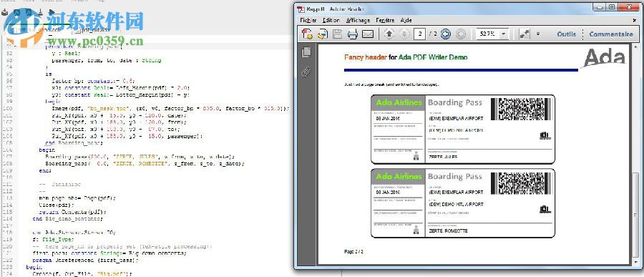Open the zoom percentage dropdown arrow
Viewport: 644px width, 277px height.
click(504, 34)
